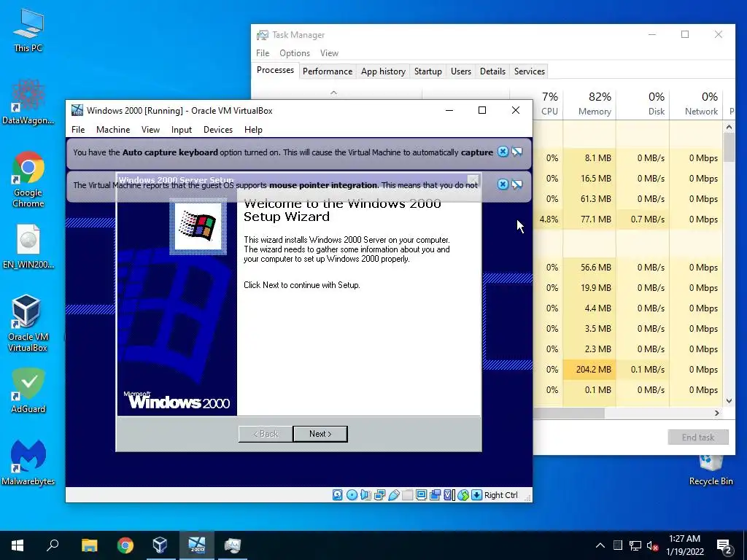Screen dimensions: 747x560
Task: Open Task Manager File menu
Action: click(x=263, y=52)
